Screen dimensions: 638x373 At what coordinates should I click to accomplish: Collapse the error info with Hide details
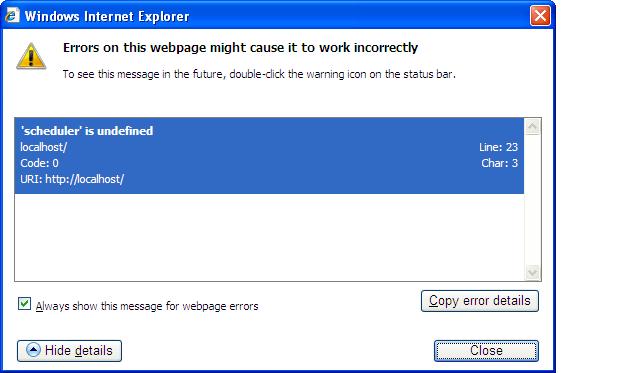[70, 351]
